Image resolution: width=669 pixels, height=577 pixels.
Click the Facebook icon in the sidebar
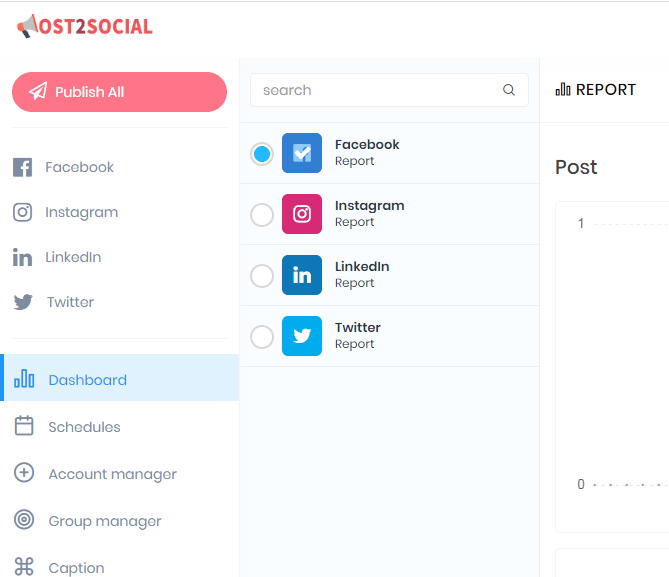[x=23, y=167]
